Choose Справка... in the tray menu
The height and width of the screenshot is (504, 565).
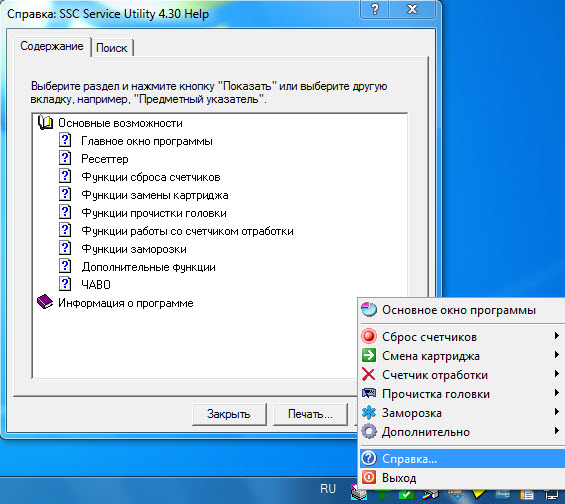coord(462,459)
